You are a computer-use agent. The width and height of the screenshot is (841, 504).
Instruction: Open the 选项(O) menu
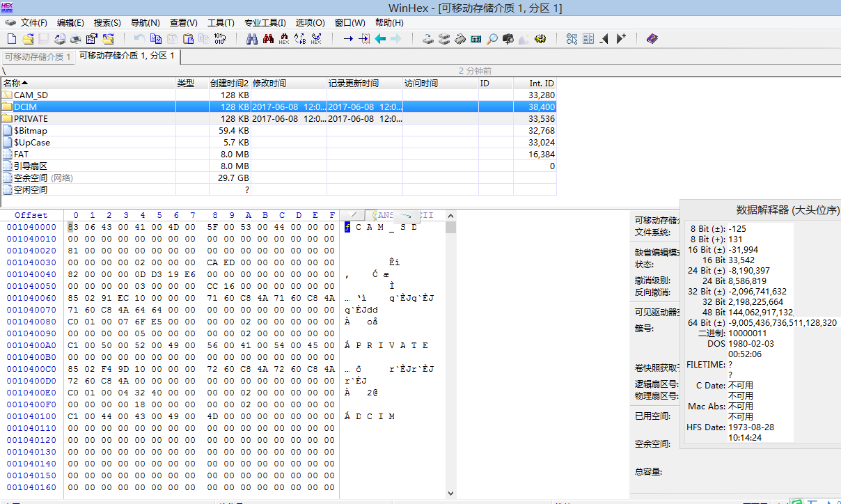(x=310, y=23)
